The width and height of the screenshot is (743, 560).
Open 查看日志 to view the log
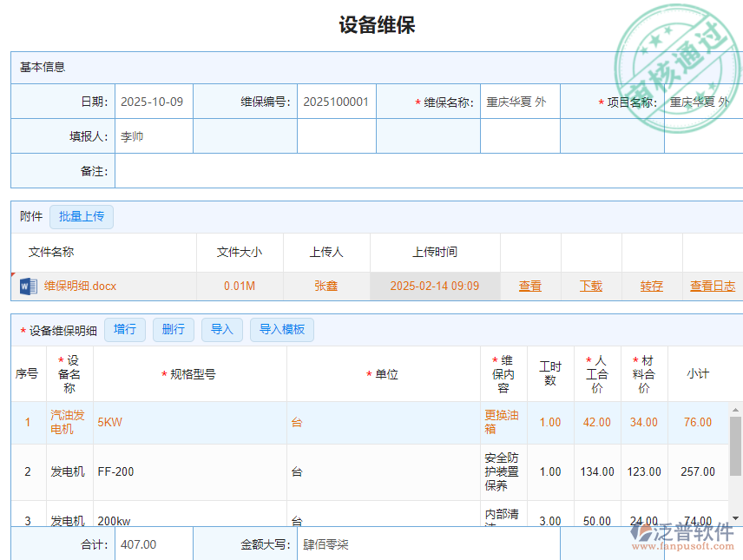coord(712,286)
